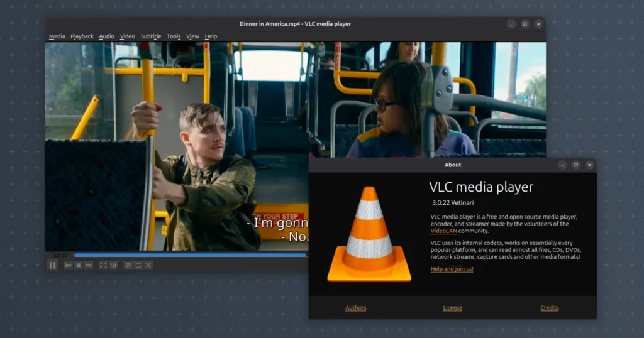Expand the Subtitle menu
Image resolution: width=644 pixels, height=338 pixels.
tap(150, 36)
